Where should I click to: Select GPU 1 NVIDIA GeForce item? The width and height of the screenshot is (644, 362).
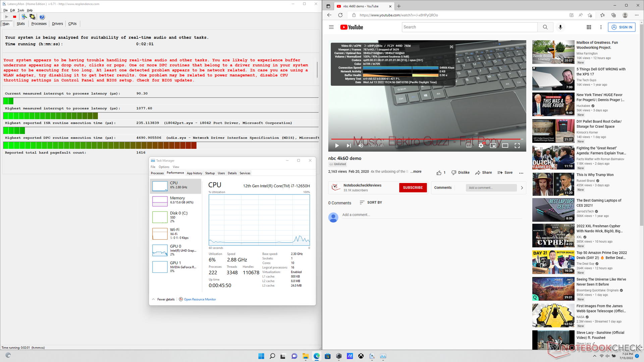[176, 267]
